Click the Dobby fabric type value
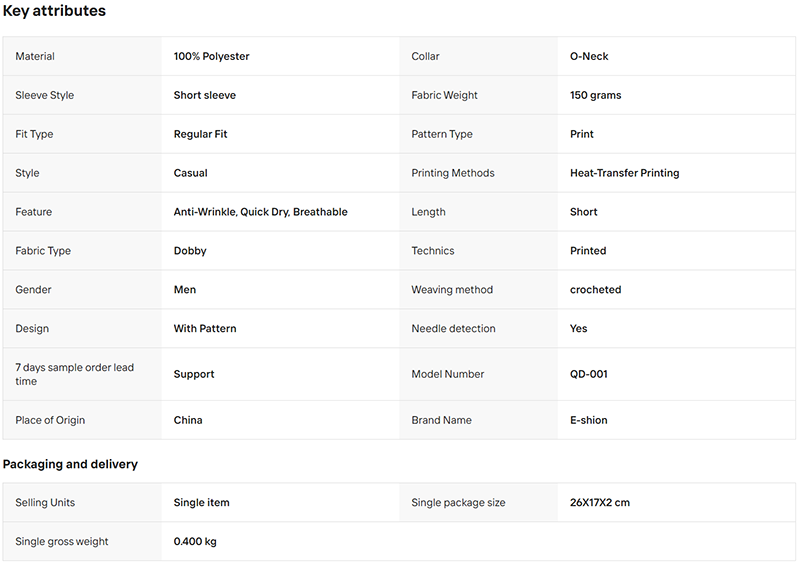800x565 pixels. click(x=190, y=251)
